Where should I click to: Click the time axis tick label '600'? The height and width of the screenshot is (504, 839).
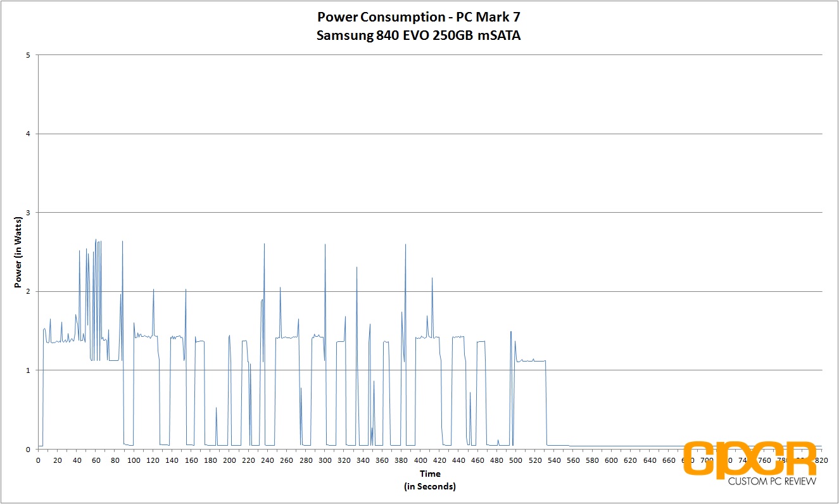coord(612,460)
